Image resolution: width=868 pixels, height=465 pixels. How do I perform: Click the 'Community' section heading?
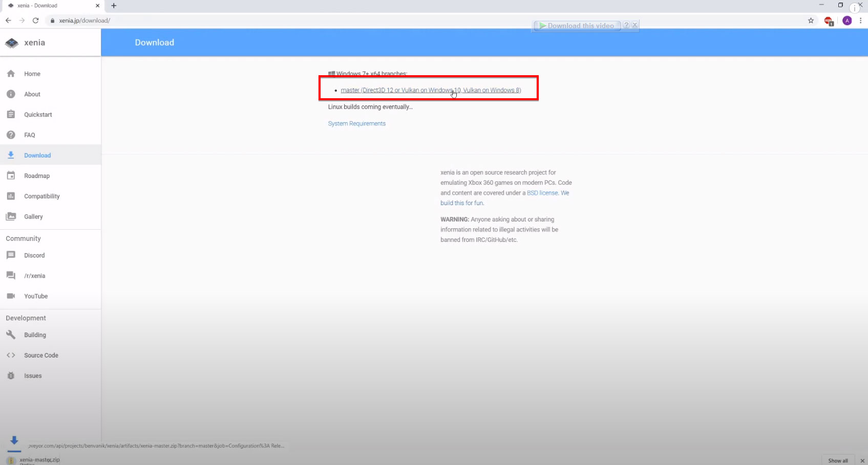pos(23,238)
